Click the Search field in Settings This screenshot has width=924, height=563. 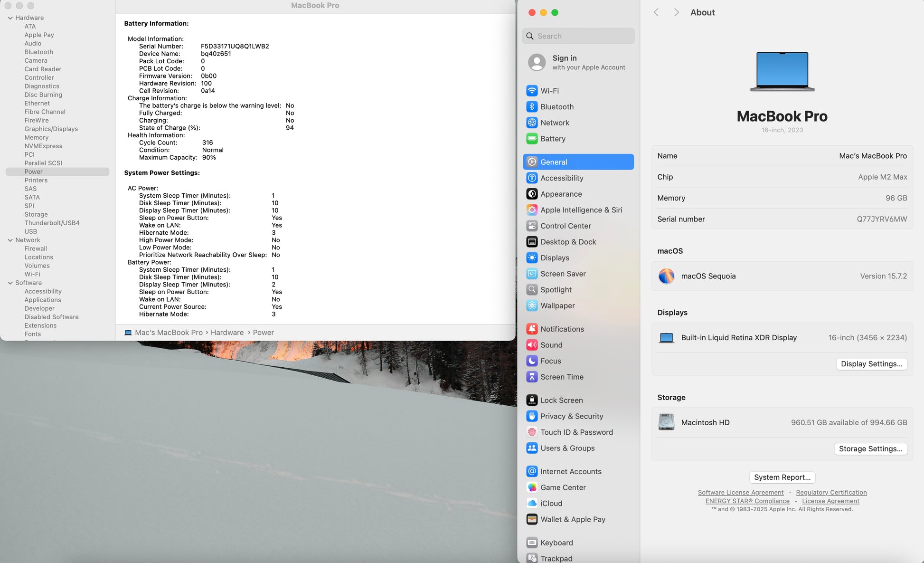[578, 36]
